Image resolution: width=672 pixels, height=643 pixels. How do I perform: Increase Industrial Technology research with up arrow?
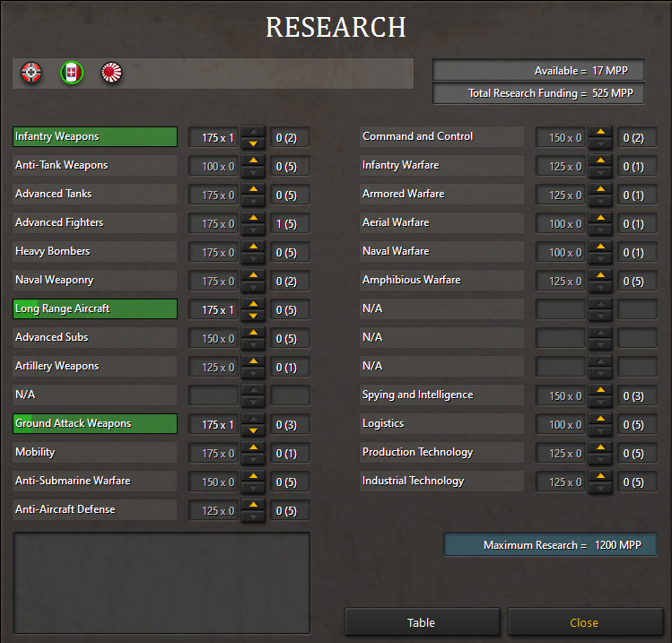click(x=601, y=476)
